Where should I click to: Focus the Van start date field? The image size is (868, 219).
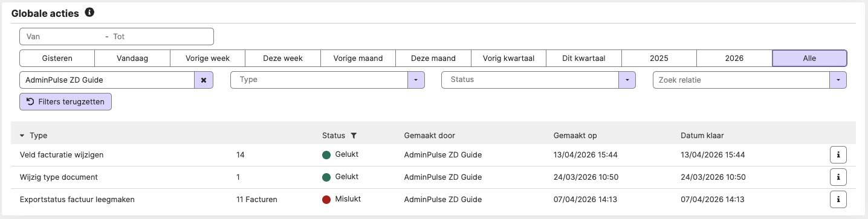(60, 36)
